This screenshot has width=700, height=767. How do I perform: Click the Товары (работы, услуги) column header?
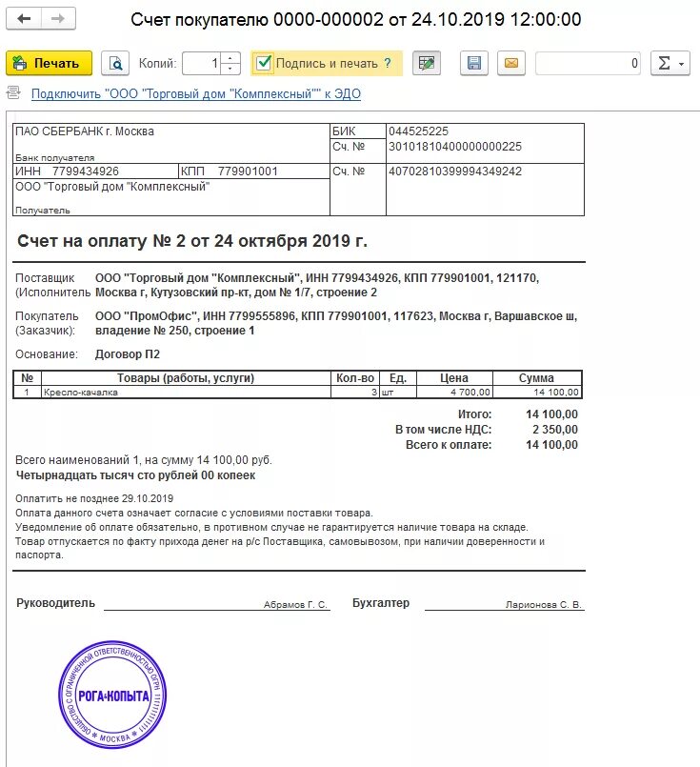click(x=186, y=378)
